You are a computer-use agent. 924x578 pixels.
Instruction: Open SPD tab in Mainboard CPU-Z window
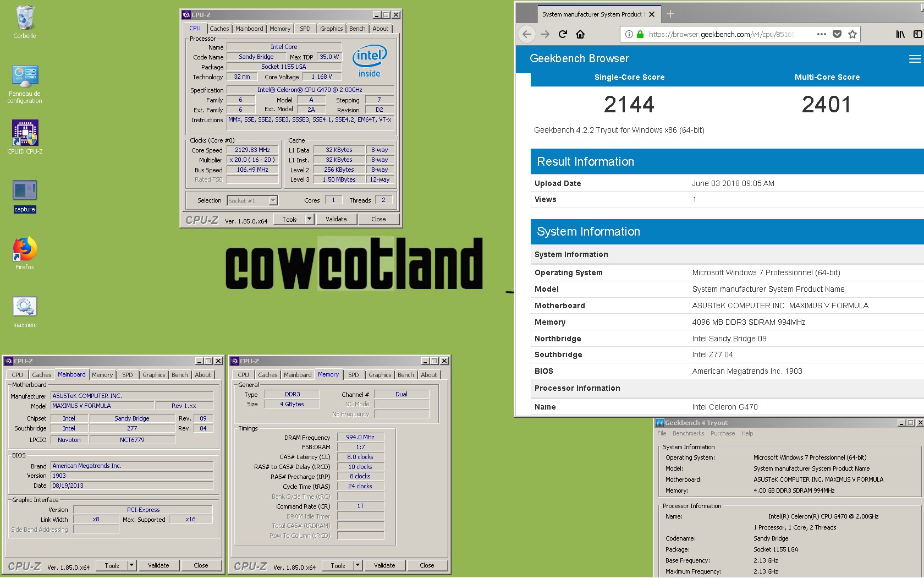[x=128, y=375]
